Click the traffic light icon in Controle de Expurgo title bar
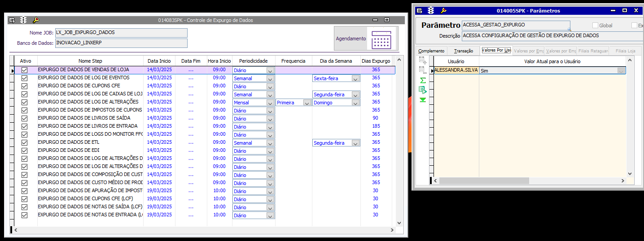The height and width of the screenshot is (241, 644). [23, 20]
